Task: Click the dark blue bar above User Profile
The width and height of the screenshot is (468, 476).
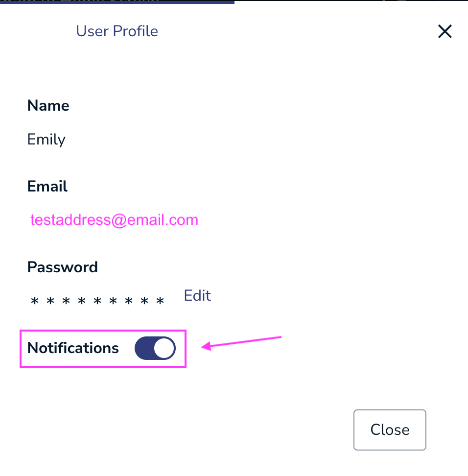Action: pyautogui.click(x=117, y=2)
